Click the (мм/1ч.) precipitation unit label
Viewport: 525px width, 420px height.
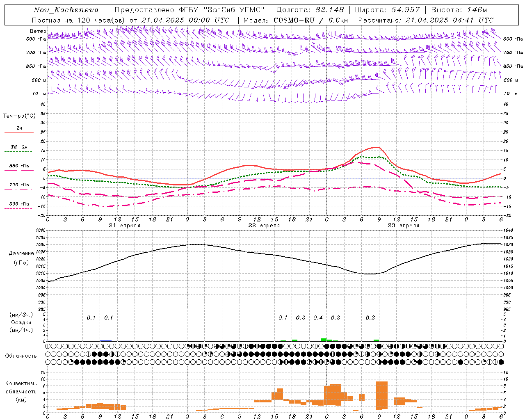[21, 330]
